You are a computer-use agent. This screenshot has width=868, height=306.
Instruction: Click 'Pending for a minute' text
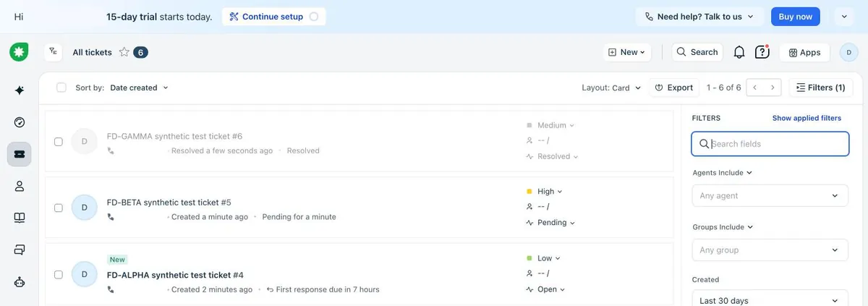click(299, 217)
